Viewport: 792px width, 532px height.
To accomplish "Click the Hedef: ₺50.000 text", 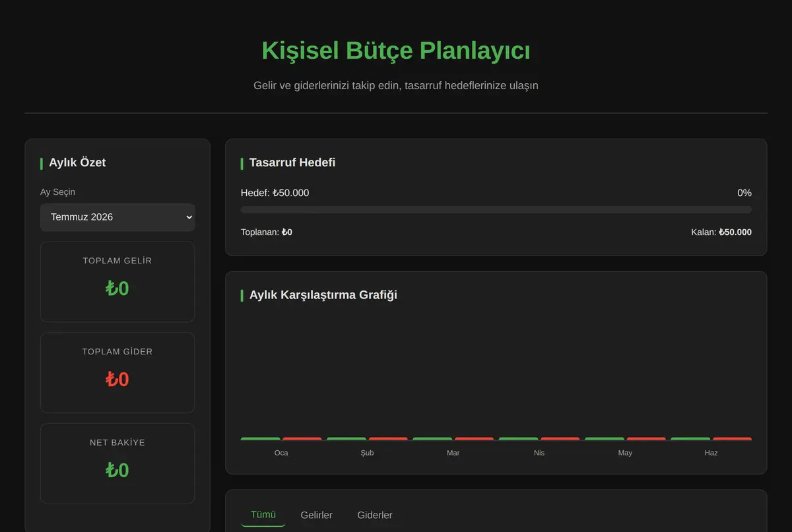I will click(275, 193).
